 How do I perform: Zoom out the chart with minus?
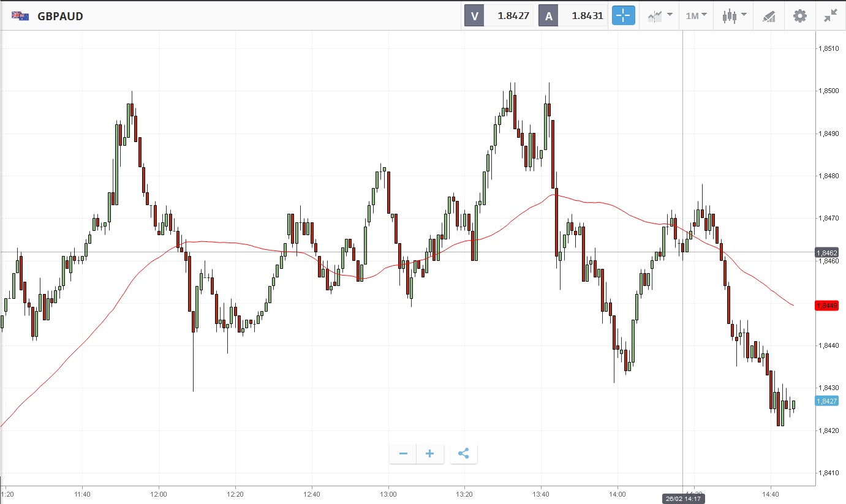point(403,454)
